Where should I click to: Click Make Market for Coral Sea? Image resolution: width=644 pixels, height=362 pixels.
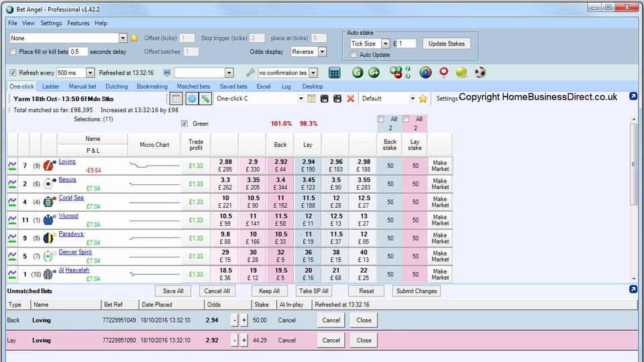click(x=440, y=202)
